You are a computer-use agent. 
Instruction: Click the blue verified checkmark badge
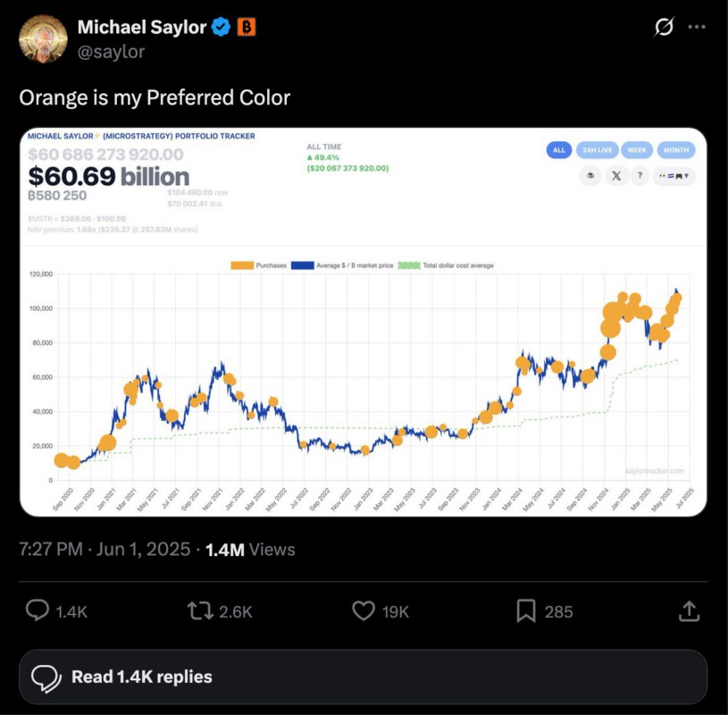pos(221,27)
